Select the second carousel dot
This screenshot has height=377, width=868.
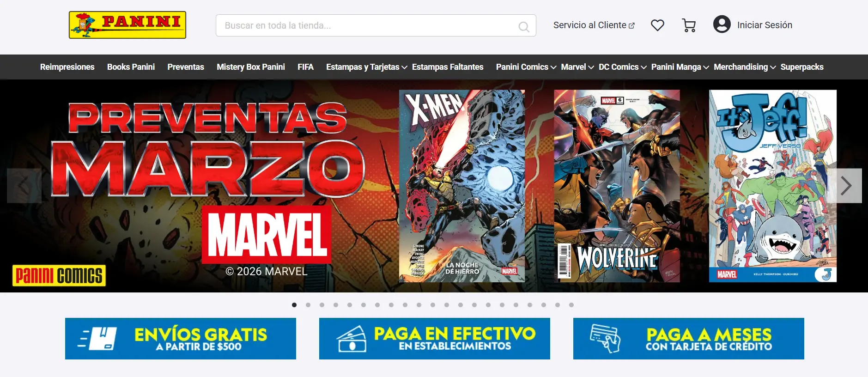tap(308, 305)
